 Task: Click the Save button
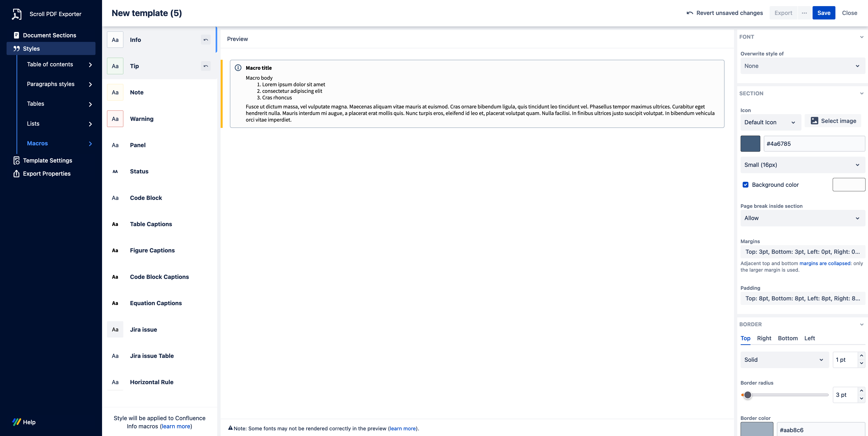coord(824,13)
